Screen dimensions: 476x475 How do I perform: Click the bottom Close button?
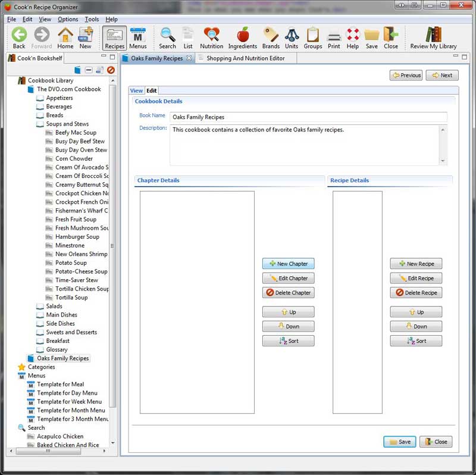(436, 442)
